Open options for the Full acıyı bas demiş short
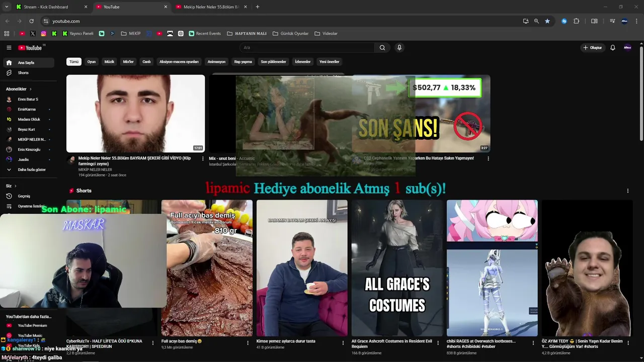Viewport: 644px width, 362px height. pyautogui.click(x=248, y=343)
